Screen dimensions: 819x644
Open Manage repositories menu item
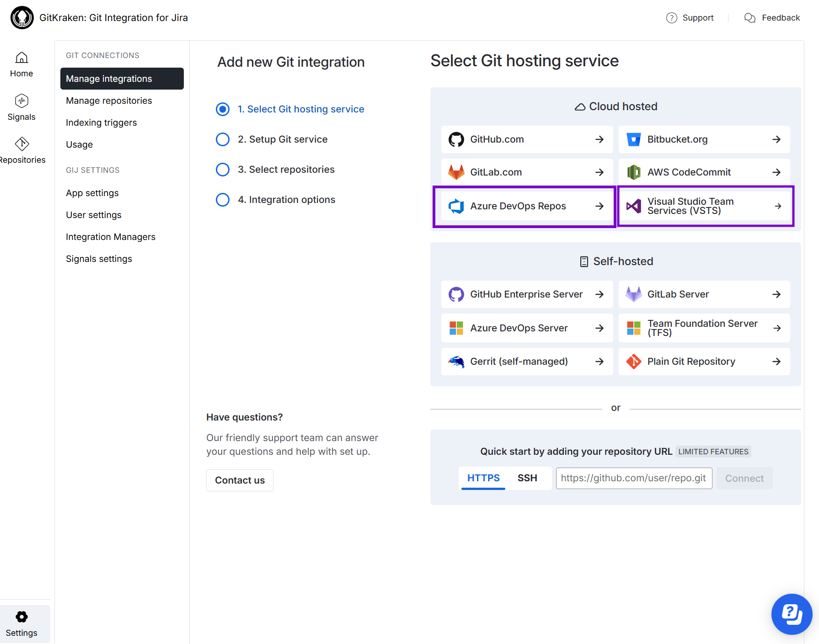click(109, 101)
